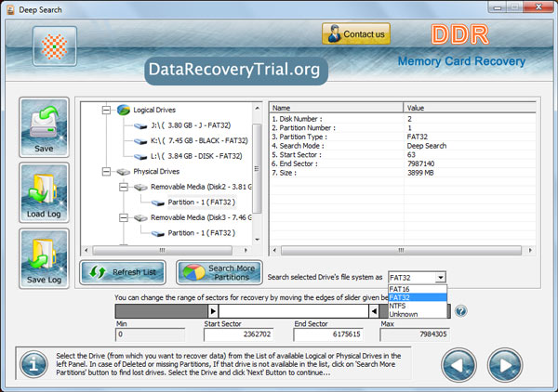Go back with the left arrow button

click(x=458, y=365)
